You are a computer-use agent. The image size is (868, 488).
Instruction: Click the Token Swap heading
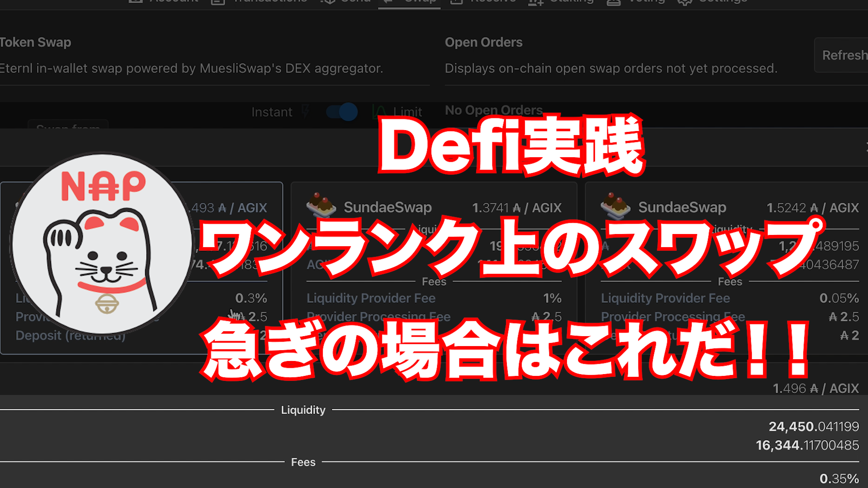pos(35,42)
